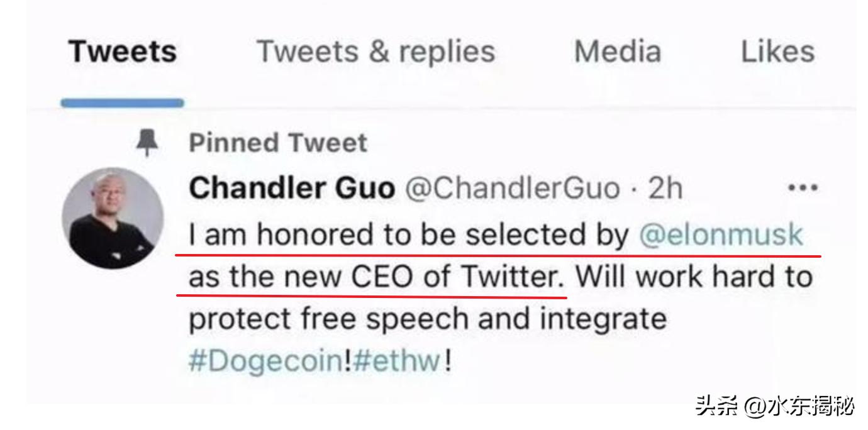
Task: Click the blue active tab indicator bar
Action: 123,102
